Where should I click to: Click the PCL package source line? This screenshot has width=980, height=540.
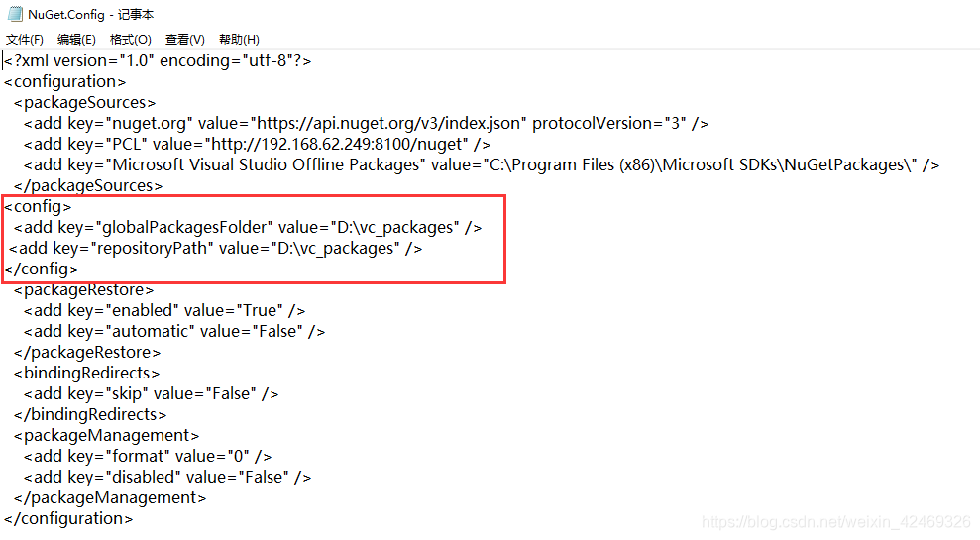click(257, 145)
